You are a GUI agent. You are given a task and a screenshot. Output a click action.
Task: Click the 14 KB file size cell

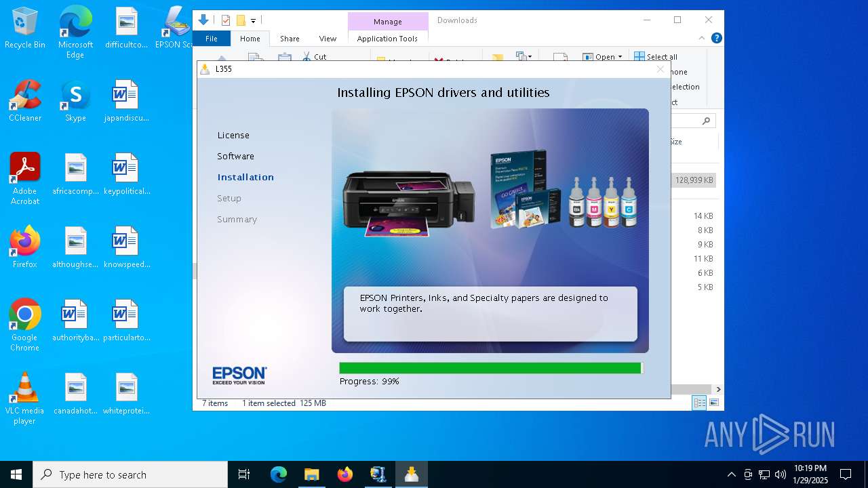pos(703,216)
